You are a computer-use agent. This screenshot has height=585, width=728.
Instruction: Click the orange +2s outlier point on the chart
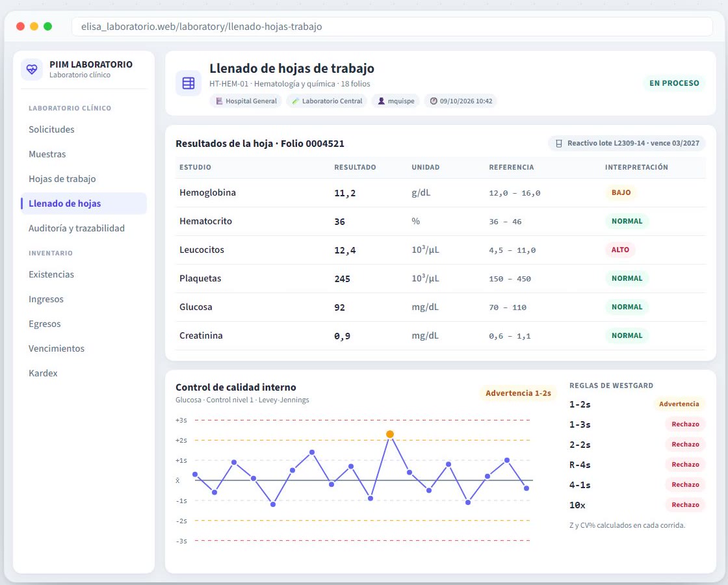click(390, 434)
